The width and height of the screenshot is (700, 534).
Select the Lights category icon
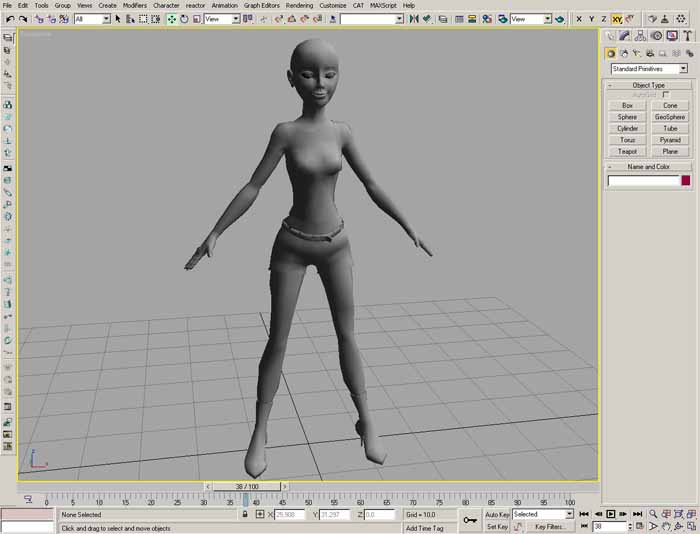click(636, 53)
